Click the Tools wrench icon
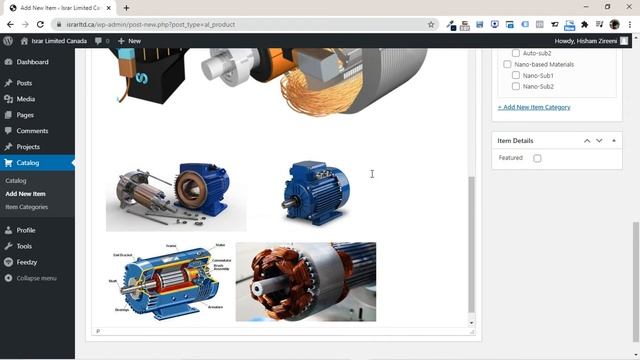 [x=9, y=246]
